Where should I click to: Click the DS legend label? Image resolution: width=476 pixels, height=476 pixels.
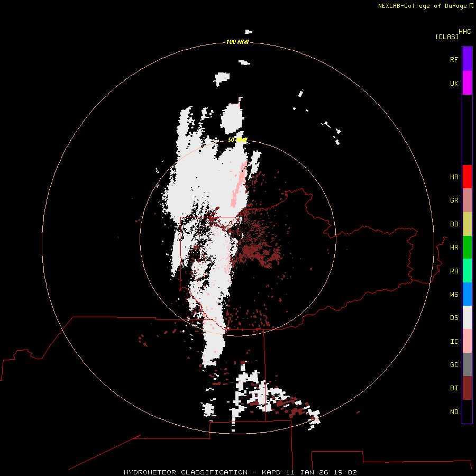[454, 318]
